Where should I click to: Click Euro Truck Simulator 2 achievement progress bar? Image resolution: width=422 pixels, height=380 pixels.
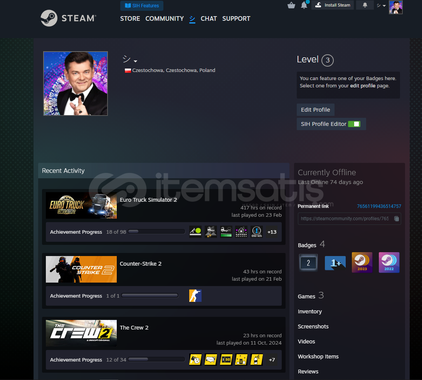(x=156, y=231)
